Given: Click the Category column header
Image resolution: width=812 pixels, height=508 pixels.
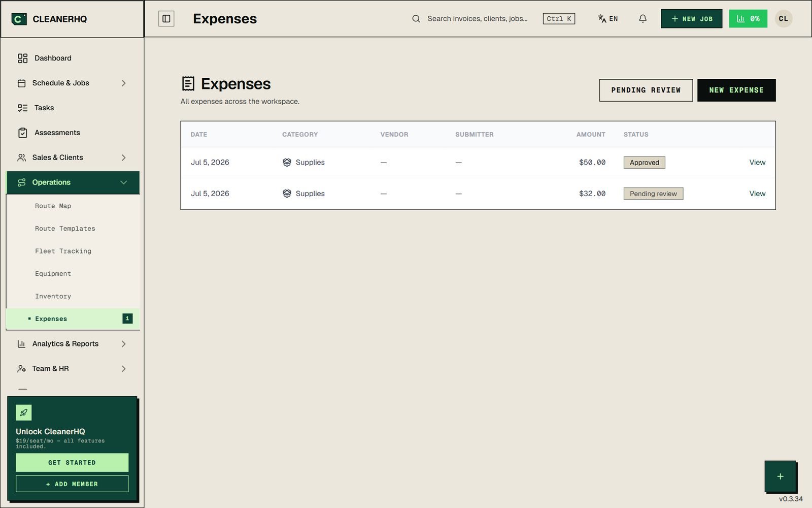Looking at the screenshot, I should click(x=300, y=135).
